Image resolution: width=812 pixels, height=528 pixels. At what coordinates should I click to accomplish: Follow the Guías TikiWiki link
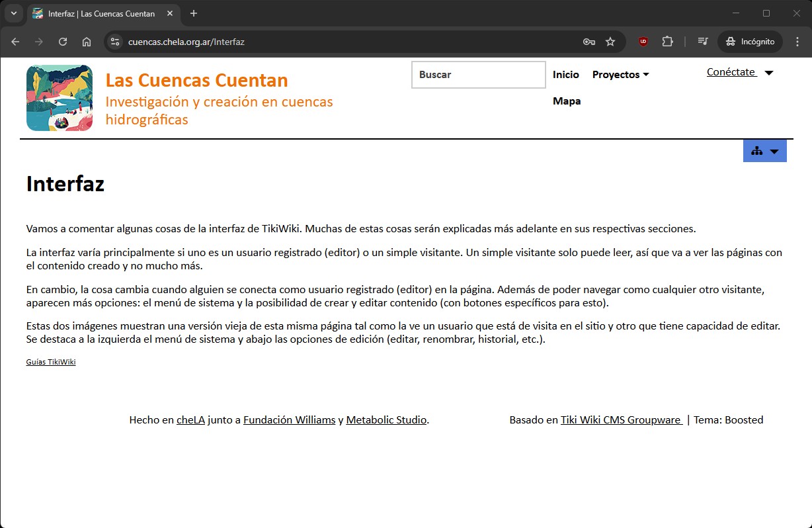[x=51, y=362]
